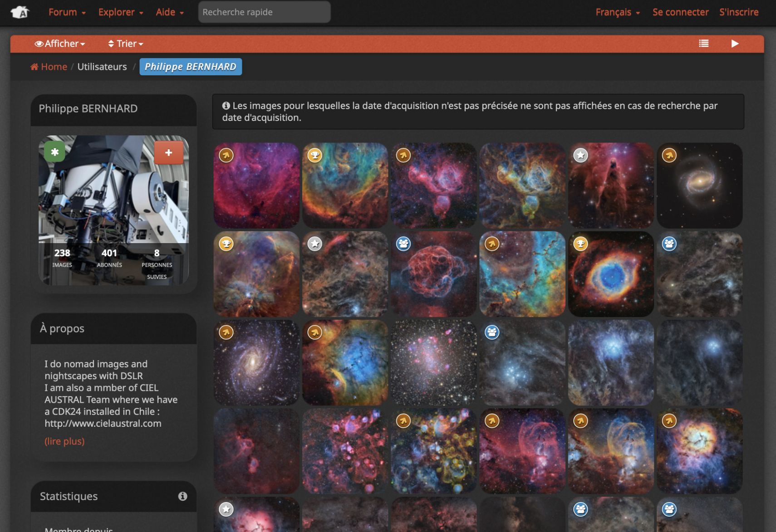Open the Aide menu
This screenshot has height=532, width=776.
click(170, 12)
